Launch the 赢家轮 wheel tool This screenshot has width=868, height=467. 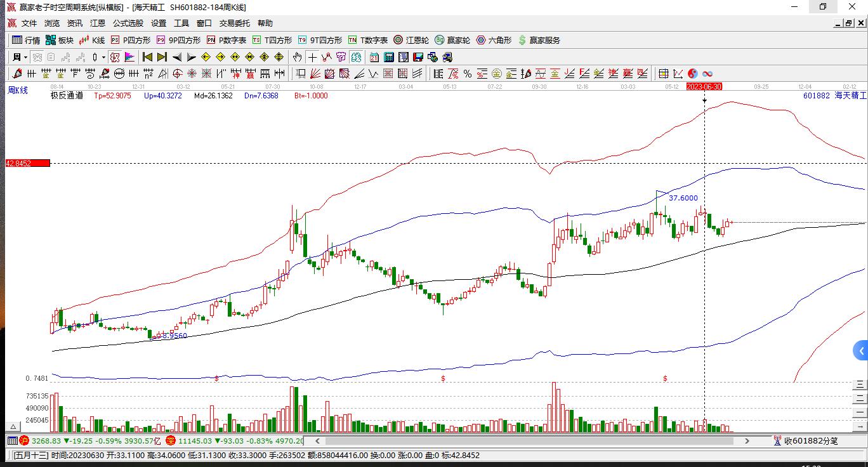click(x=452, y=40)
